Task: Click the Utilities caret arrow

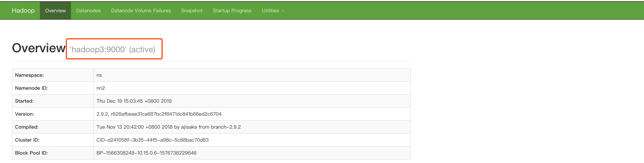Action: coord(283,11)
